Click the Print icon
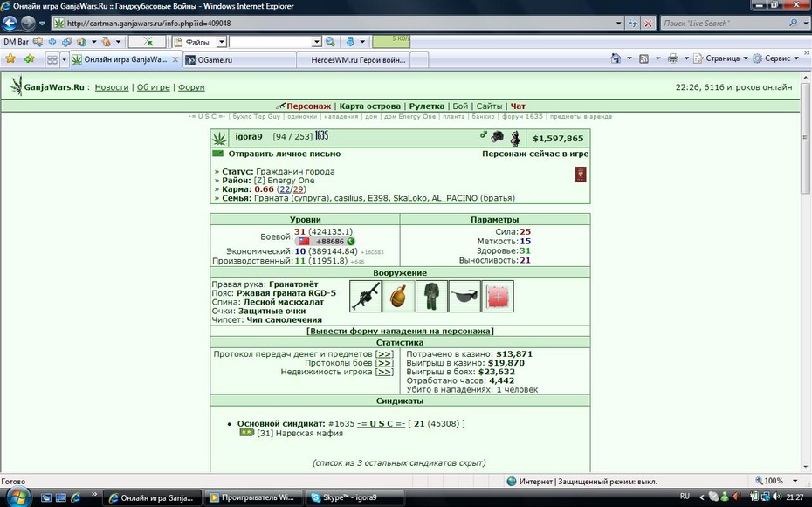Screen dimensions: 812x507 (x=672, y=58)
